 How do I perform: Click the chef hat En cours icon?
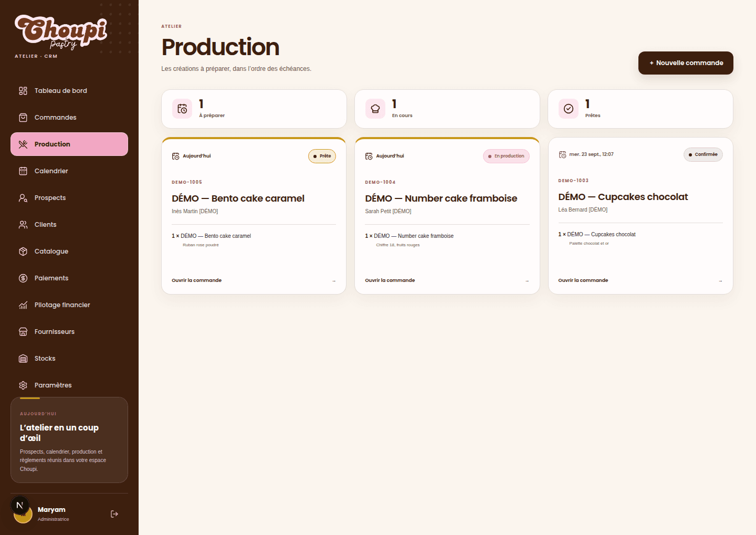(375, 109)
